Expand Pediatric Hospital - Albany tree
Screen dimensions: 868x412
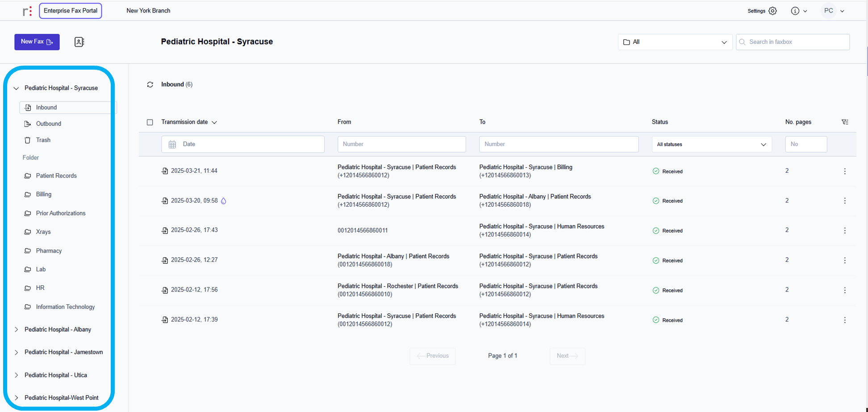click(x=17, y=330)
